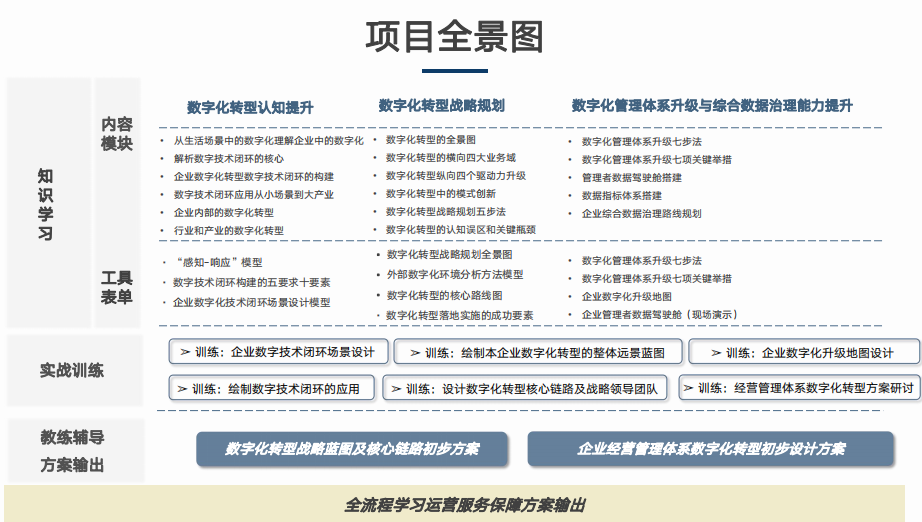Click the 企业经营管理体系数字化转型初步设计方案 blue button
The height and width of the screenshot is (522, 922).
(710, 449)
